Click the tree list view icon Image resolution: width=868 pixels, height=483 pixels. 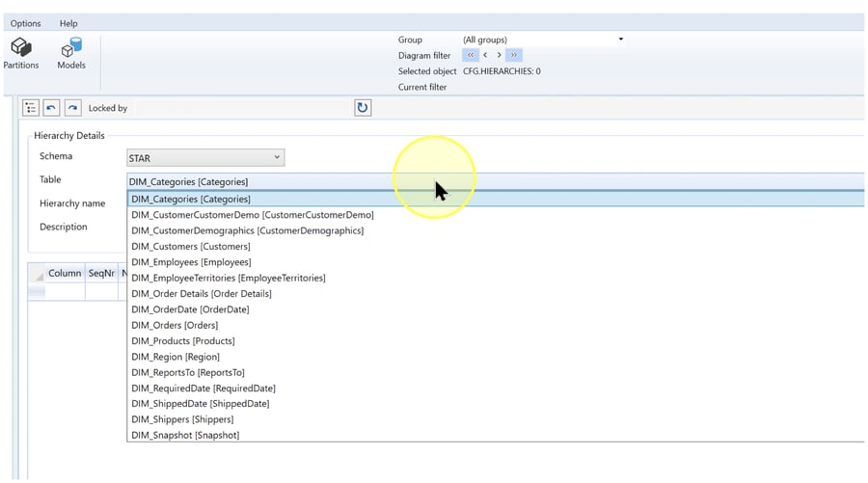[31, 108]
